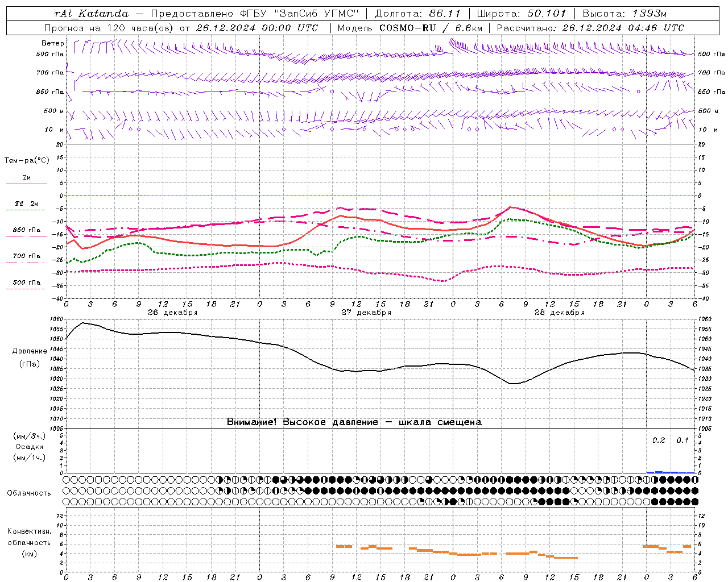This screenshot has height=582, width=728.
Task: Click the Тем-ра(°C) axis title
Action: [27, 161]
